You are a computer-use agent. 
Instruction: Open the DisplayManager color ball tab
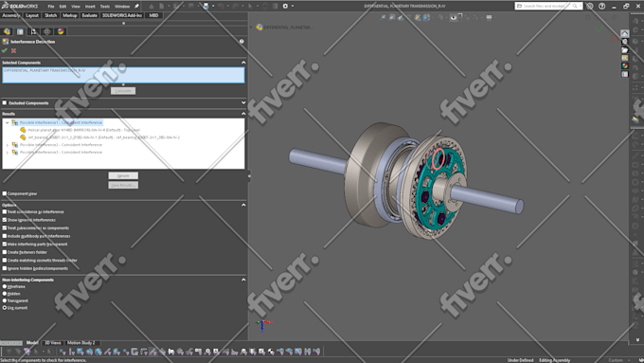click(x=61, y=31)
